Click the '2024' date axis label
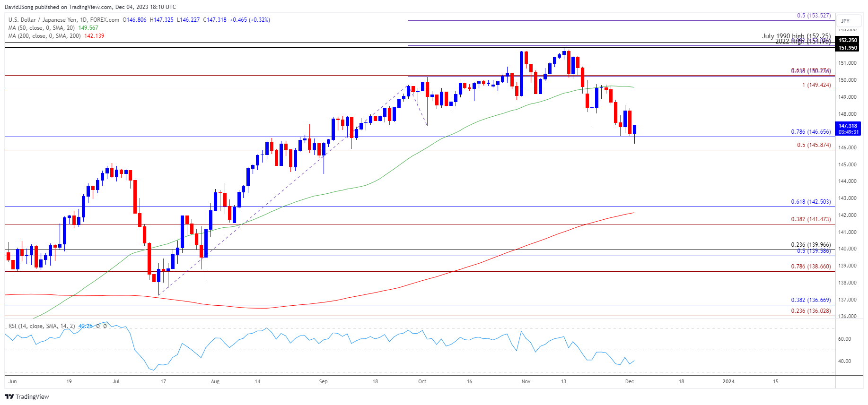The height and width of the screenshot is (405, 868). tap(728, 381)
